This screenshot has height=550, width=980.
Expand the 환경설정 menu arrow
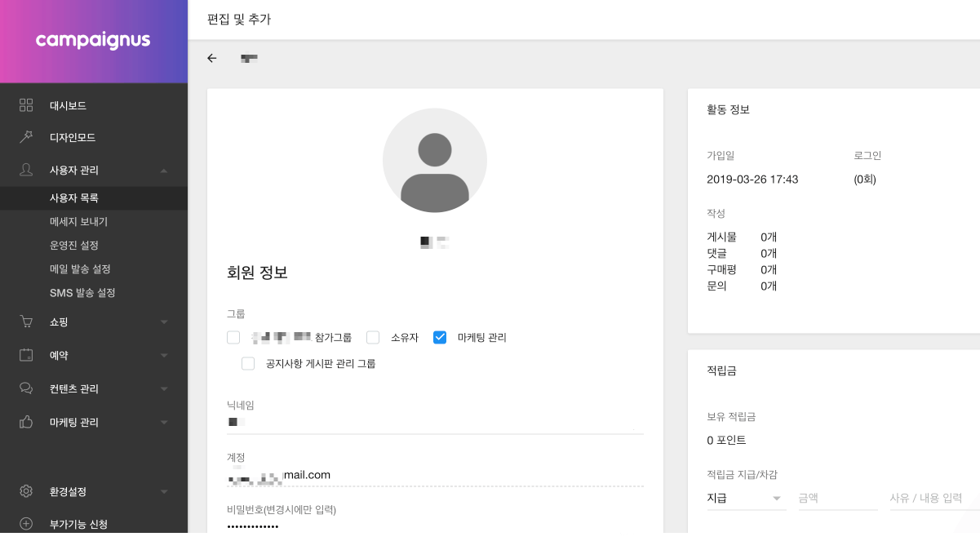pos(164,492)
